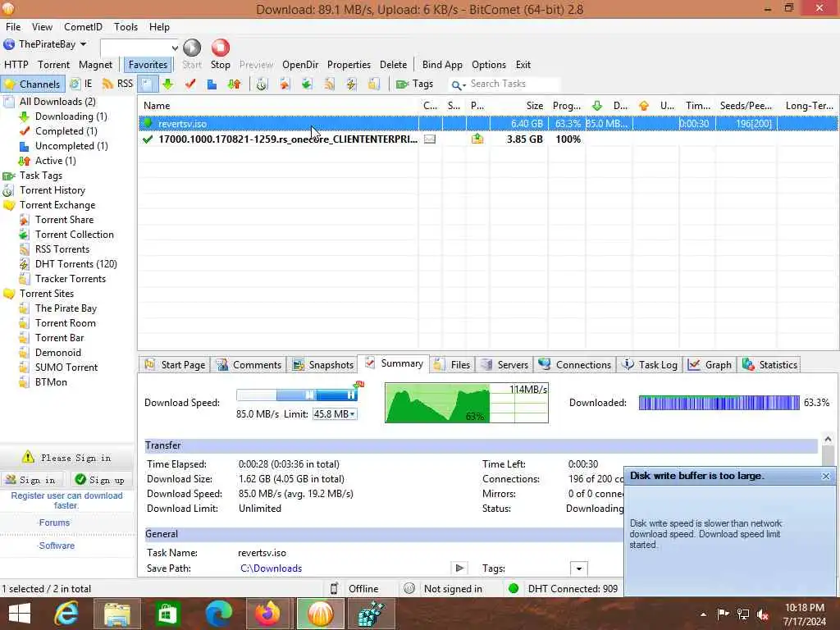840x630 pixels.
Task: Click the OpenDir button
Action: 300,65
